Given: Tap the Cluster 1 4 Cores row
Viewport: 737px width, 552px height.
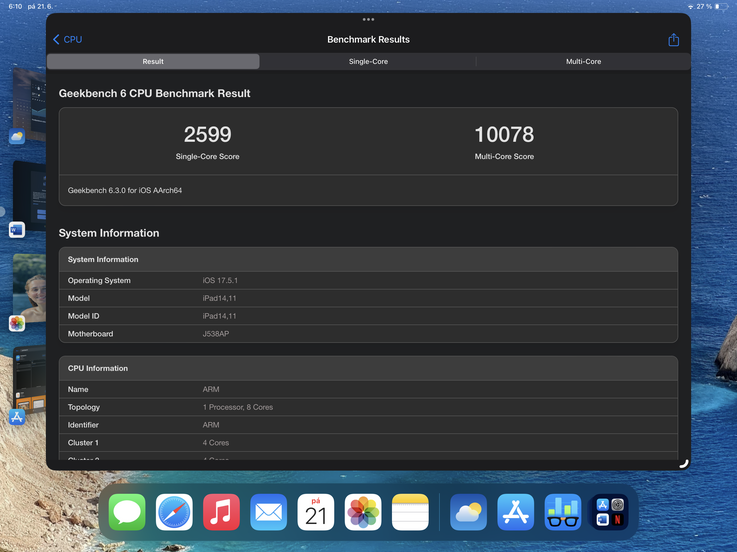Looking at the screenshot, I should click(368, 443).
